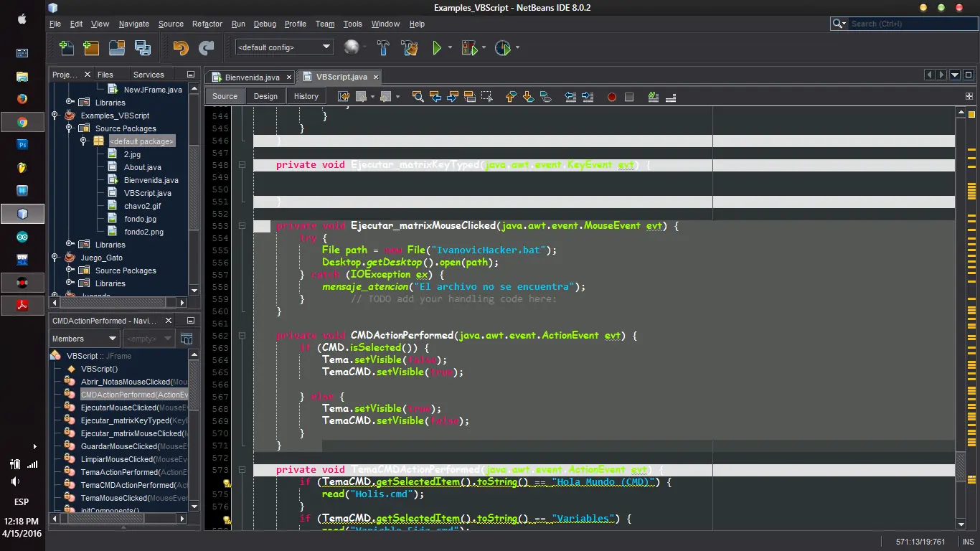Switch editor to Design view
980x551 pixels.
pos(265,96)
